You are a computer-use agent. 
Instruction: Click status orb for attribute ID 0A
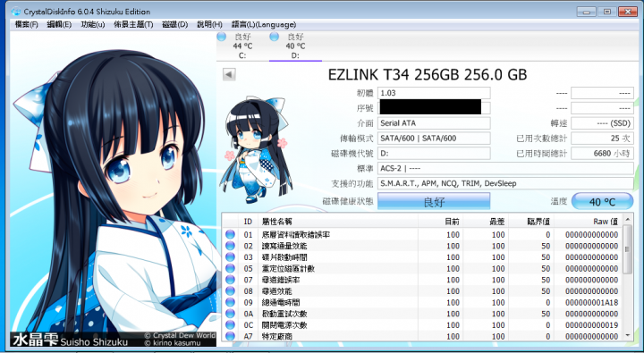pyautogui.click(x=230, y=314)
